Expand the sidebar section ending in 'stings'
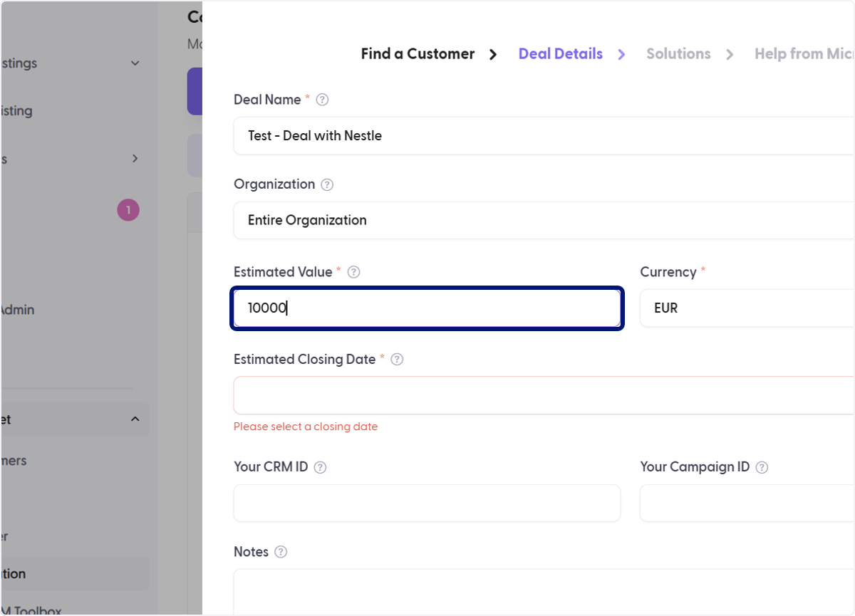 (135, 63)
